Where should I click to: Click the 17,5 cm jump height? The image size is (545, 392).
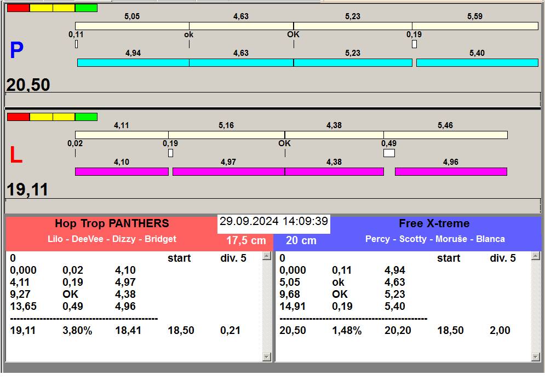point(246,240)
